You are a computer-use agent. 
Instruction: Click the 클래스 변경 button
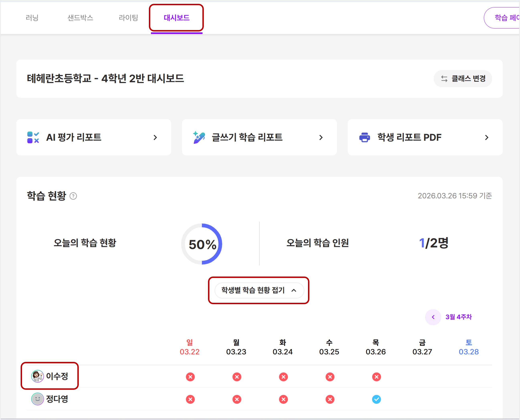[463, 78]
